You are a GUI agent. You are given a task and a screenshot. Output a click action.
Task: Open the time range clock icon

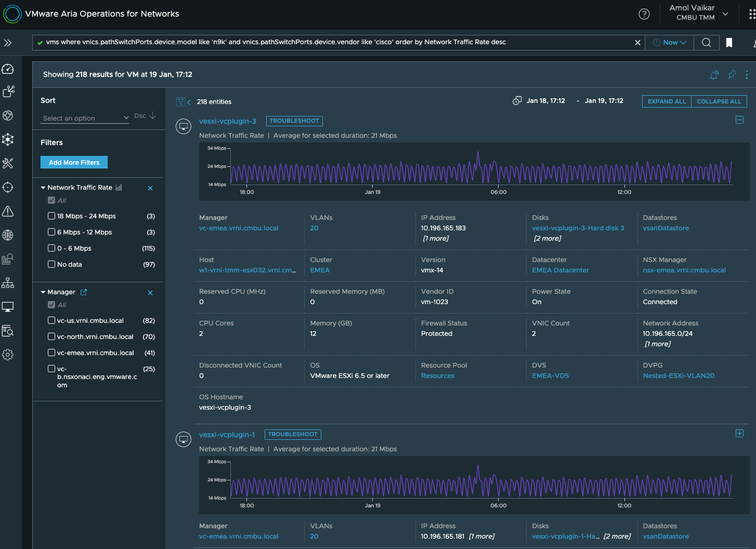[x=517, y=101]
